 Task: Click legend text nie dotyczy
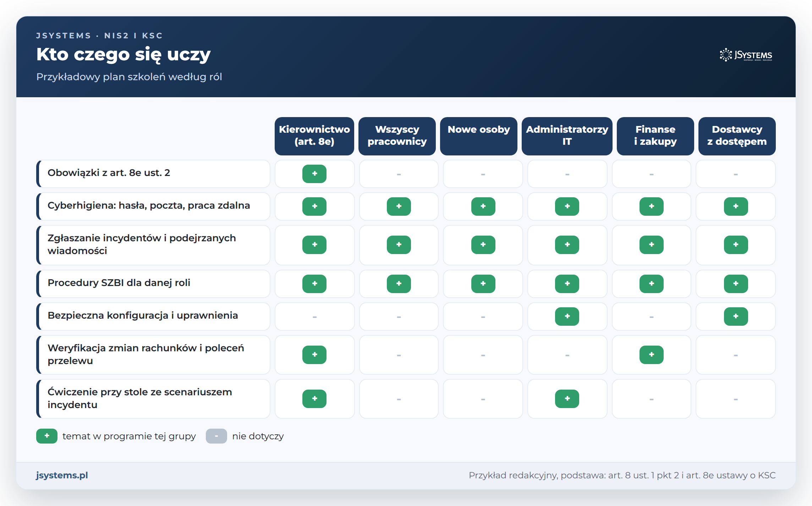point(258,436)
